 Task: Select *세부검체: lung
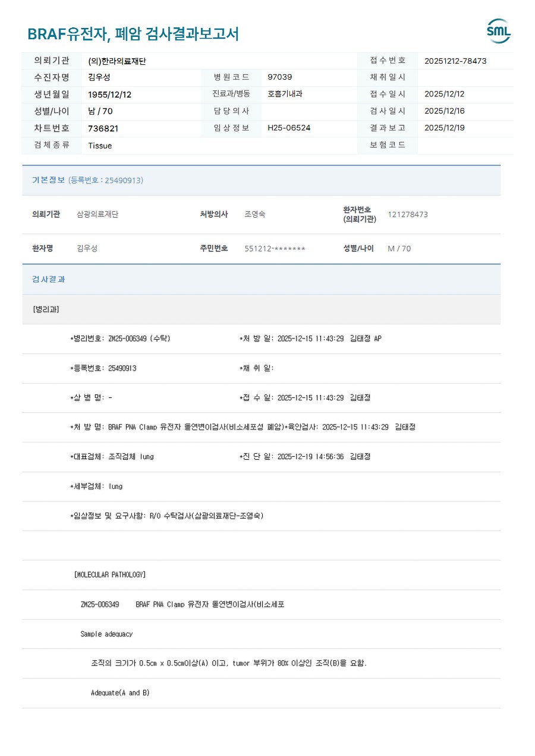pos(96,487)
